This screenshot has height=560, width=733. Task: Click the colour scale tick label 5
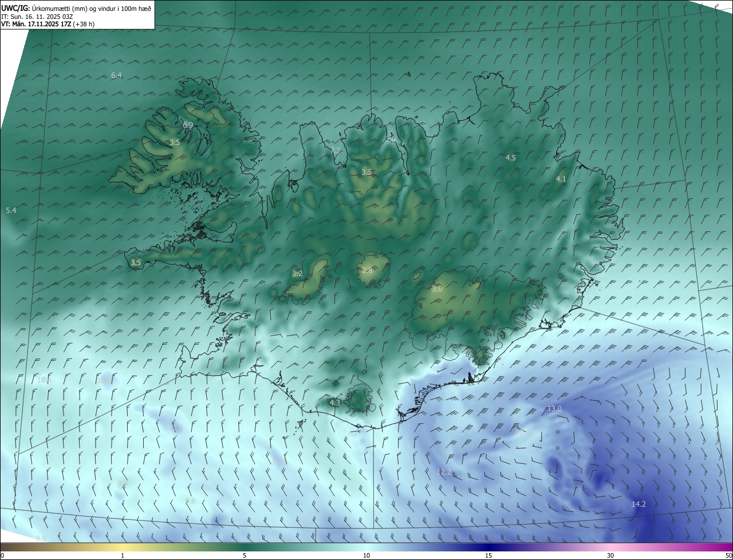(x=245, y=555)
